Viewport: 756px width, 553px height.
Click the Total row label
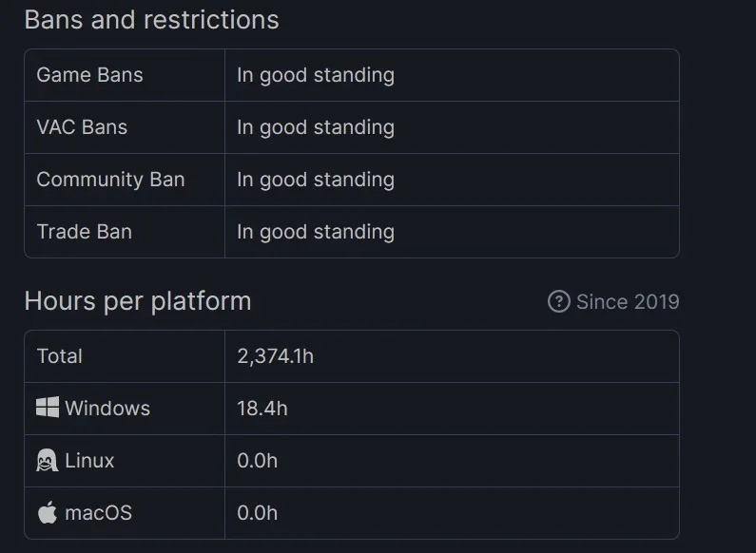(x=60, y=356)
